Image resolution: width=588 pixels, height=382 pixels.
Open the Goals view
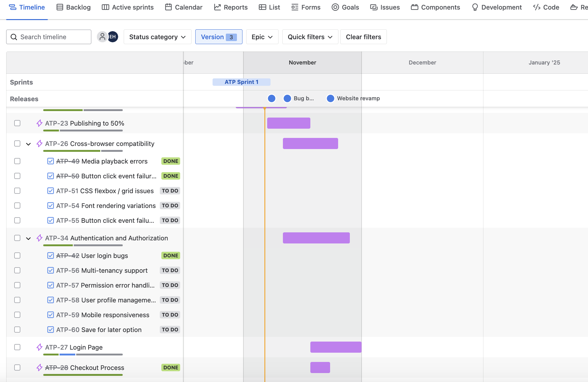click(x=346, y=7)
